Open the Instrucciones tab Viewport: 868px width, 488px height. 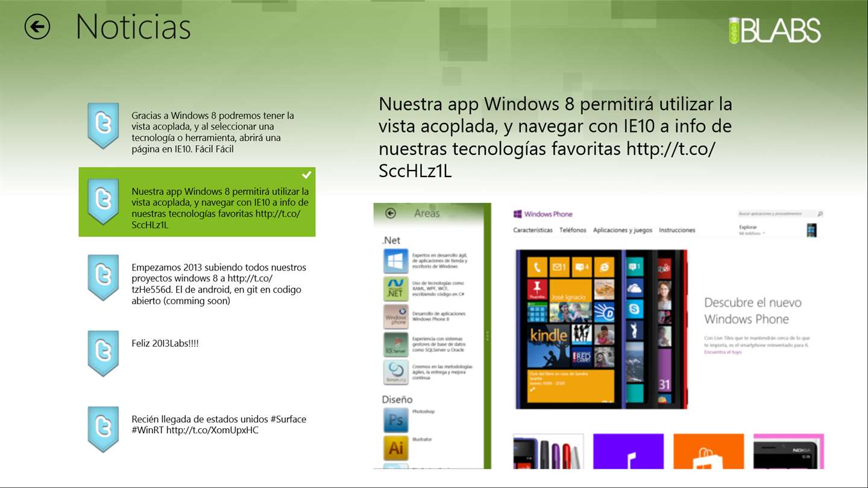[x=677, y=230]
